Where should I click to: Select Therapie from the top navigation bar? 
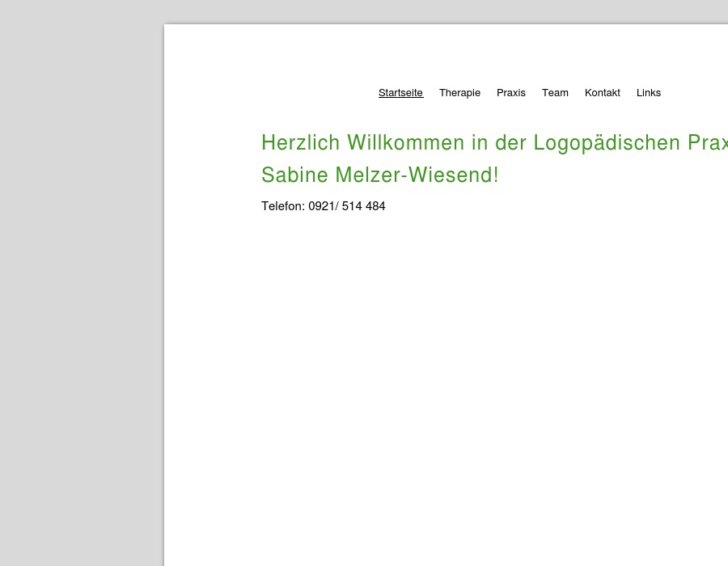(x=459, y=92)
